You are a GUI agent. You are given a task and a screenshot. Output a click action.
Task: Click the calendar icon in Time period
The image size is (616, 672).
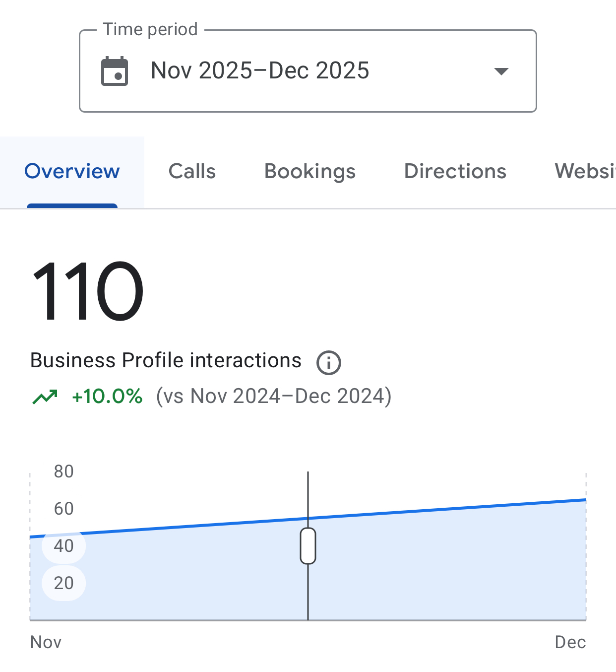[x=115, y=71]
